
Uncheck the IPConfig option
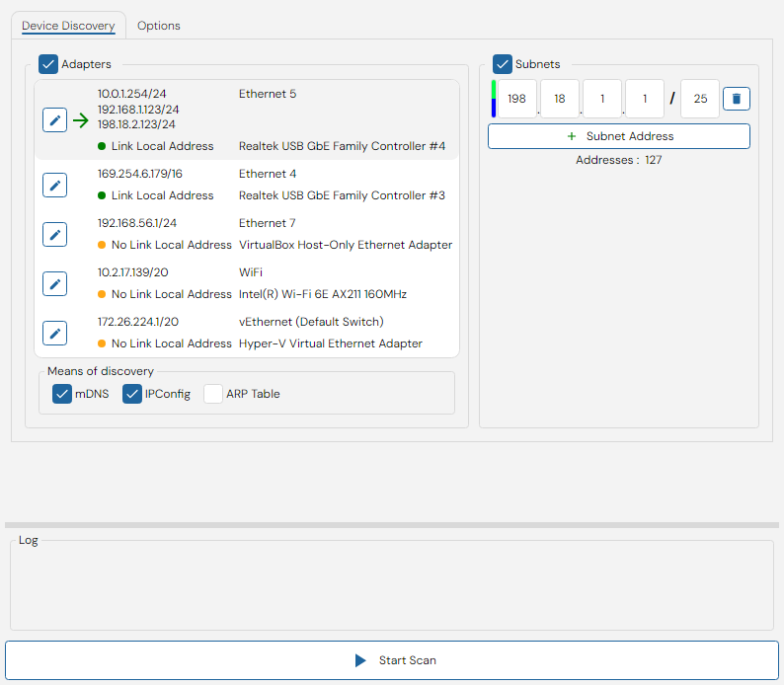pos(132,394)
